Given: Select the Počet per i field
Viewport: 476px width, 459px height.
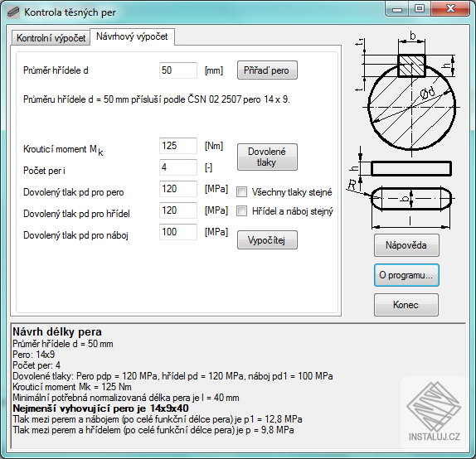Looking at the screenshot, I should 178,167.
